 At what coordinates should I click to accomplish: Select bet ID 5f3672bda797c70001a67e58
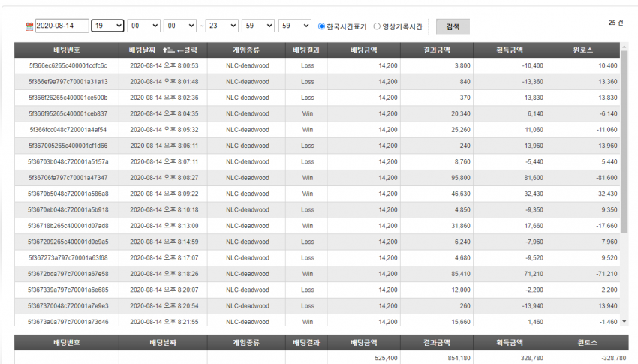pos(68,274)
